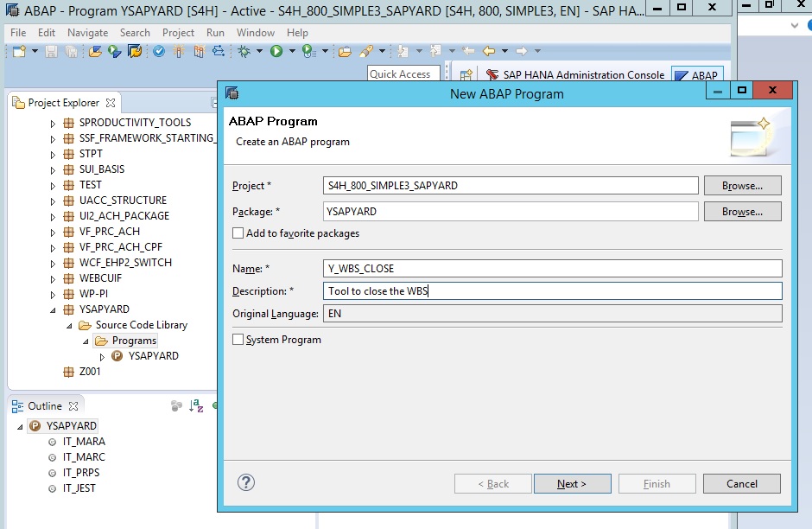Expand the WEBCUIF package node
Image resolution: width=812 pixels, height=529 pixels.
point(53,278)
